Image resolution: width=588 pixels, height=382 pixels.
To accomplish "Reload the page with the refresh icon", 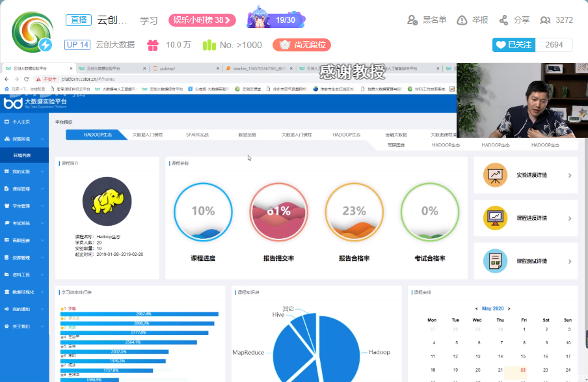I will coord(26,79).
